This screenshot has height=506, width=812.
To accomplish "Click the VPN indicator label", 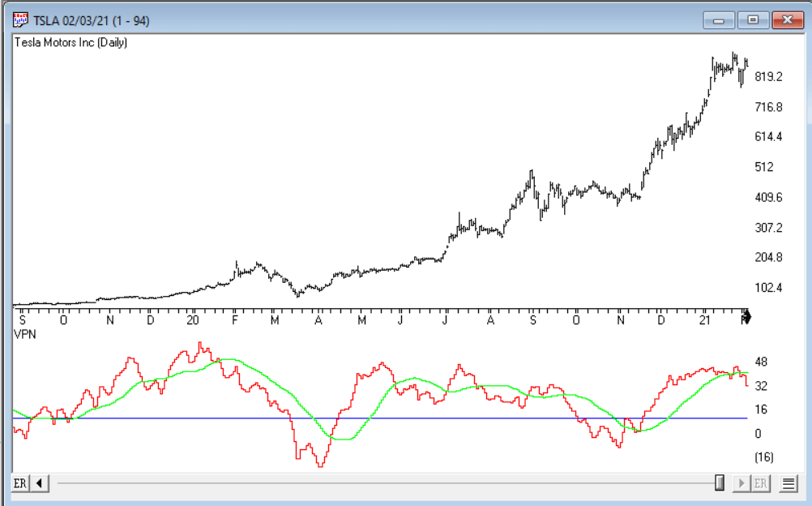I will click(25, 334).
